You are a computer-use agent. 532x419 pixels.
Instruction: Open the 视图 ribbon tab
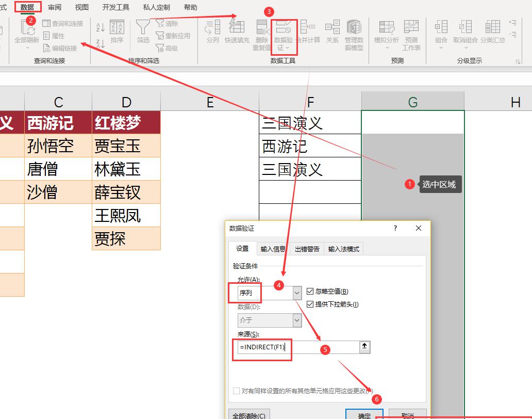81,7
